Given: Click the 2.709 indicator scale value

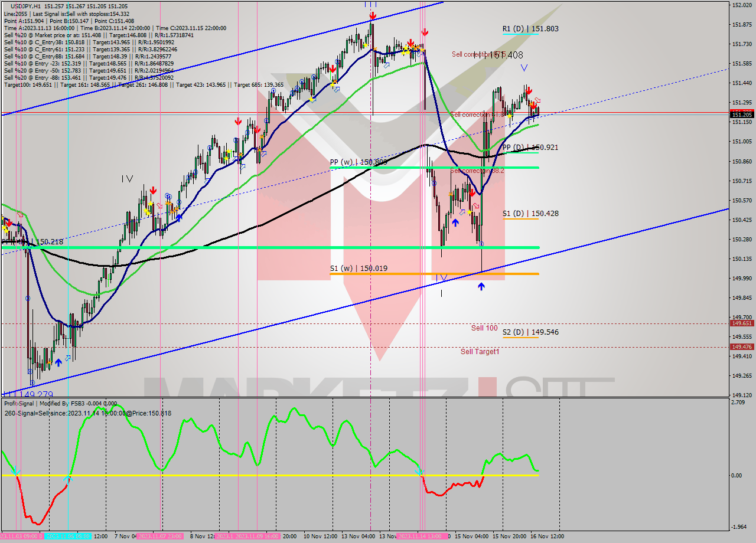Looking at the screenshot, I should pyautogui.click(x=738, y=402).
